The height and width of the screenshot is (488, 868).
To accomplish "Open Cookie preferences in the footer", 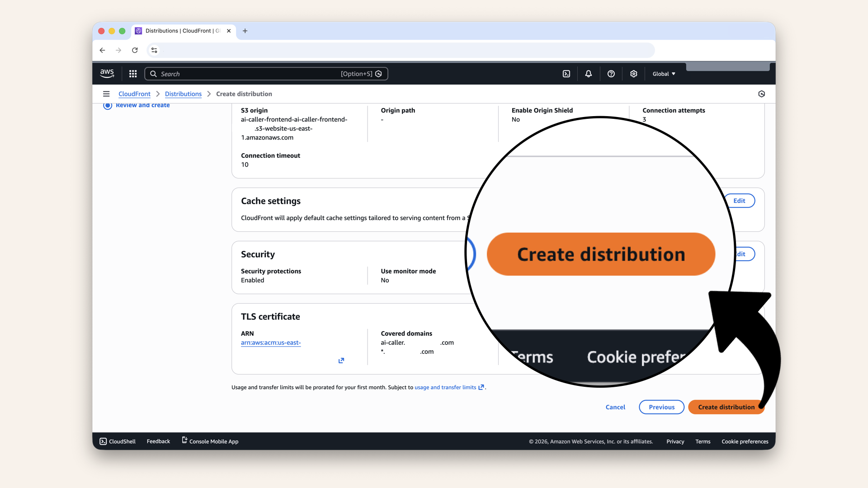I will tap(745, 441).
